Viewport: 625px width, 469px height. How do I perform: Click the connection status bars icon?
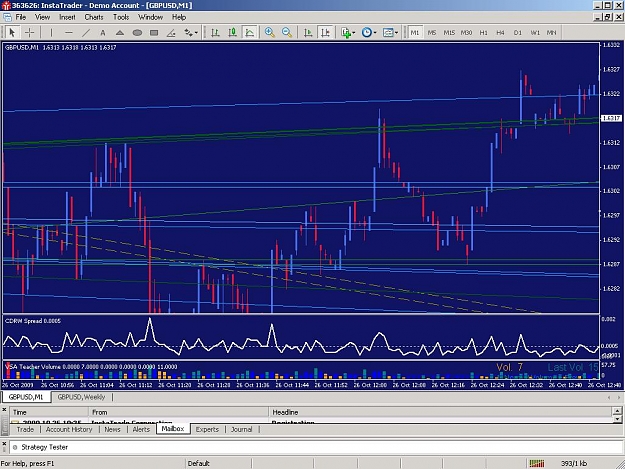point(537,463)
